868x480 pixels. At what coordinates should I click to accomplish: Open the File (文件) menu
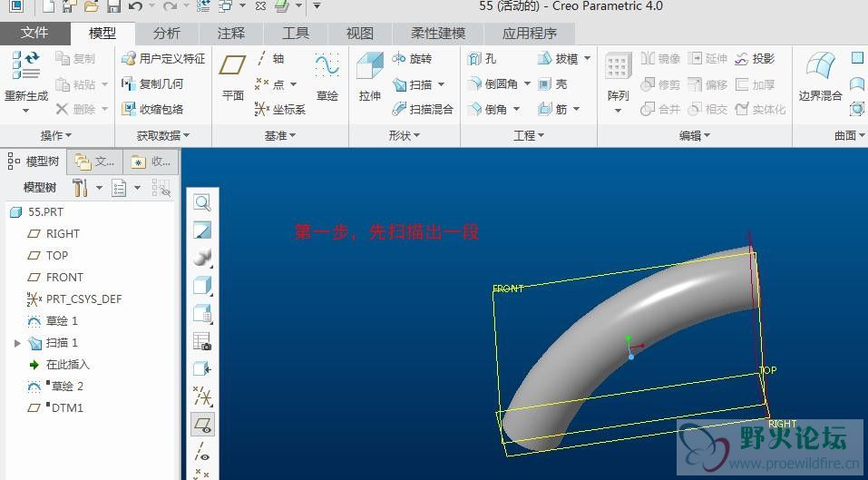[34, 34]
